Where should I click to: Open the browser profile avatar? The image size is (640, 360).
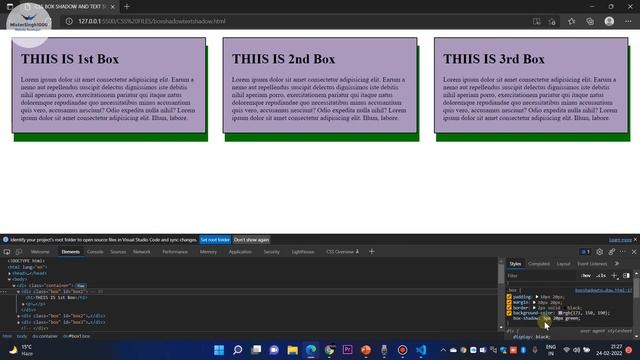609,21
